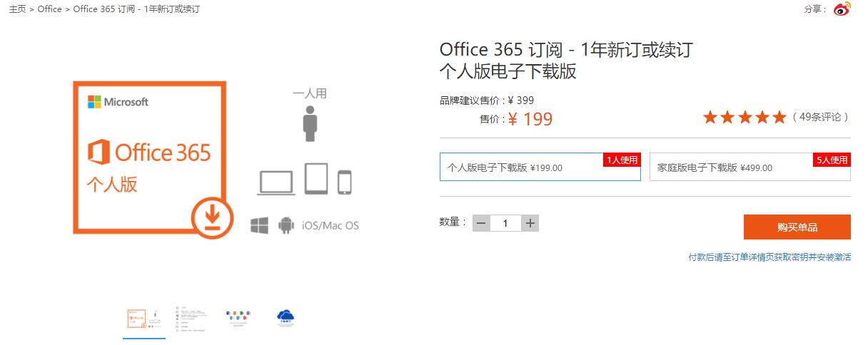This screenshot has width=868, height=345.
Task: Select the OneDrive cloud thumbnail
Action: click(286, 318)
